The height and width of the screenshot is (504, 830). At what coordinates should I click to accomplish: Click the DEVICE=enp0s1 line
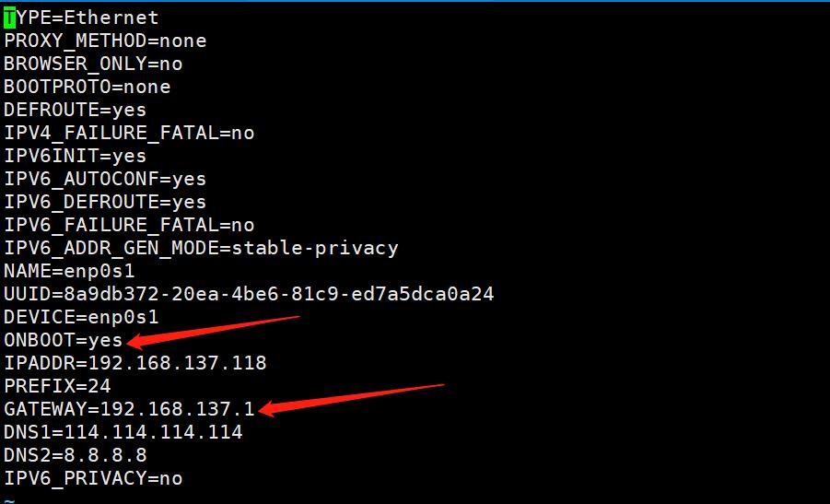pyautogui.click(x=81, y=317)
